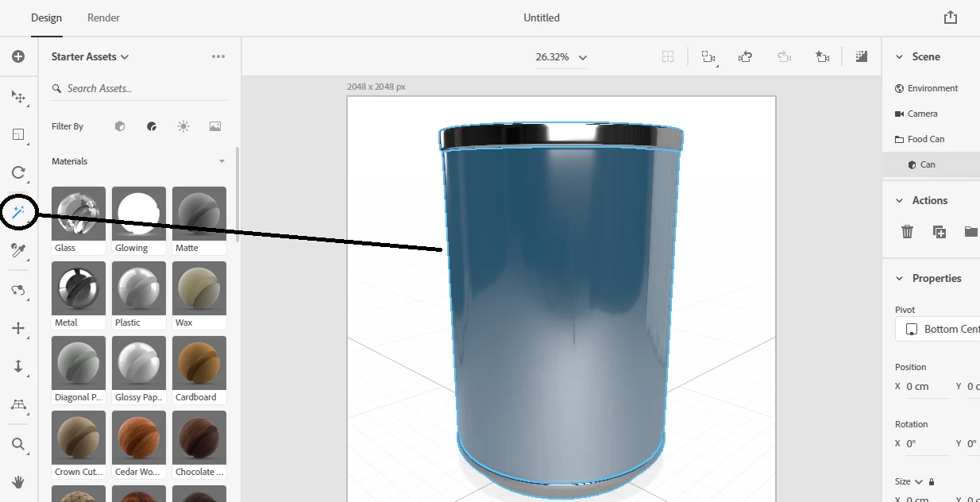Screen dimensions: 980x502
Task: Choose the Hand tool
Action: (x=18, y=482)
